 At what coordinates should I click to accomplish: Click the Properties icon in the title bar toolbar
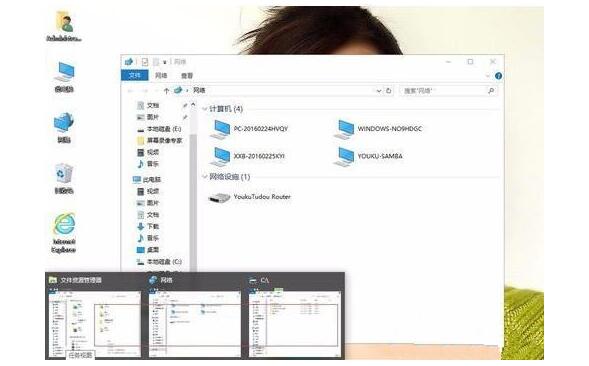pyautogui.click(x=145, y=62)
